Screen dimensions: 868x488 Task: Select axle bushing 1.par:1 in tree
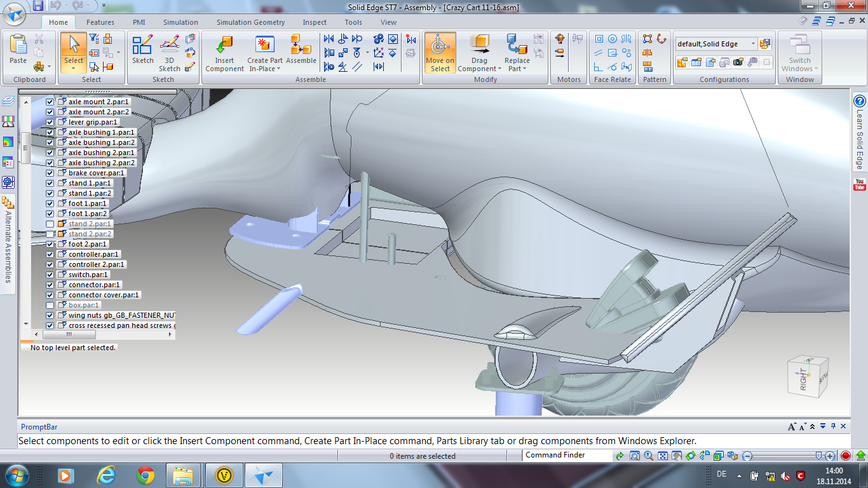pos(102,132)
